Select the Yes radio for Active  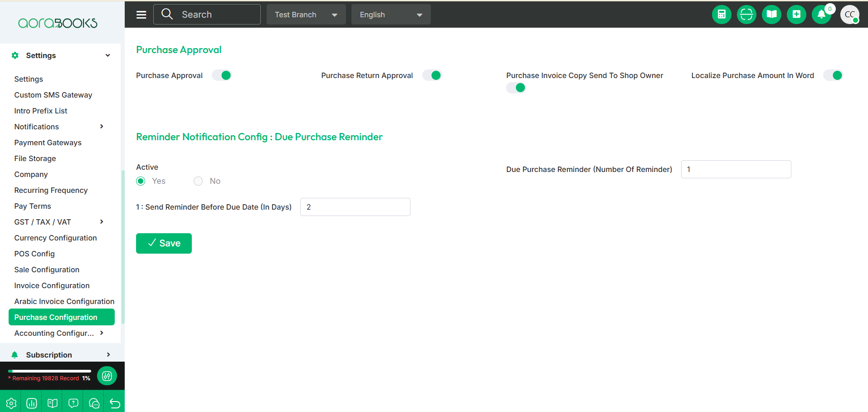tap(141, 181)
